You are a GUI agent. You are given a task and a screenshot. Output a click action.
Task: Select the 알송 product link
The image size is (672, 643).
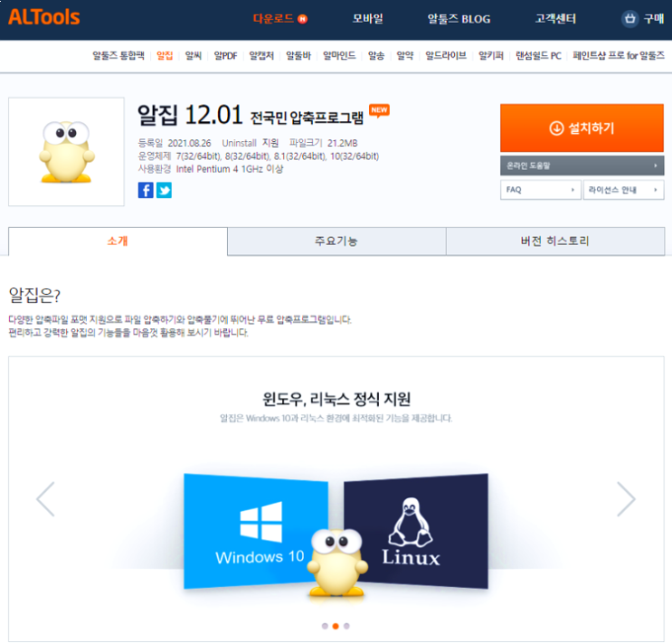pos(376,56)
